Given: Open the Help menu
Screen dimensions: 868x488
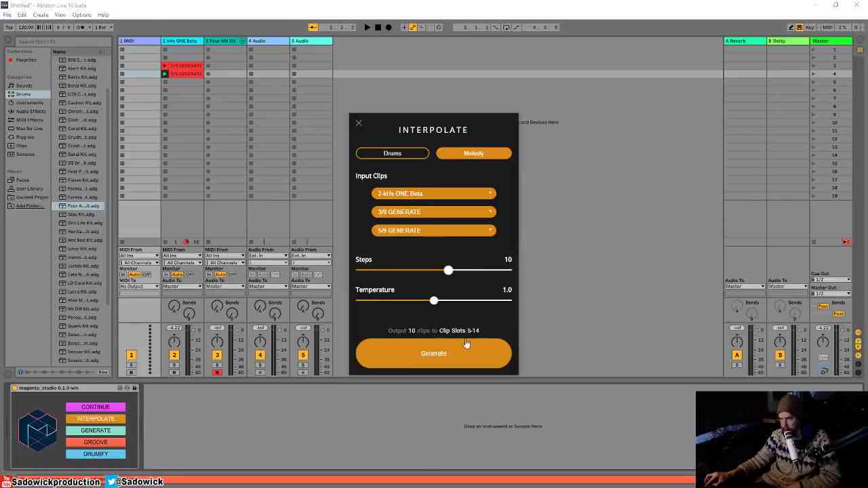Looking at the screenshot, I should (103, 15).
